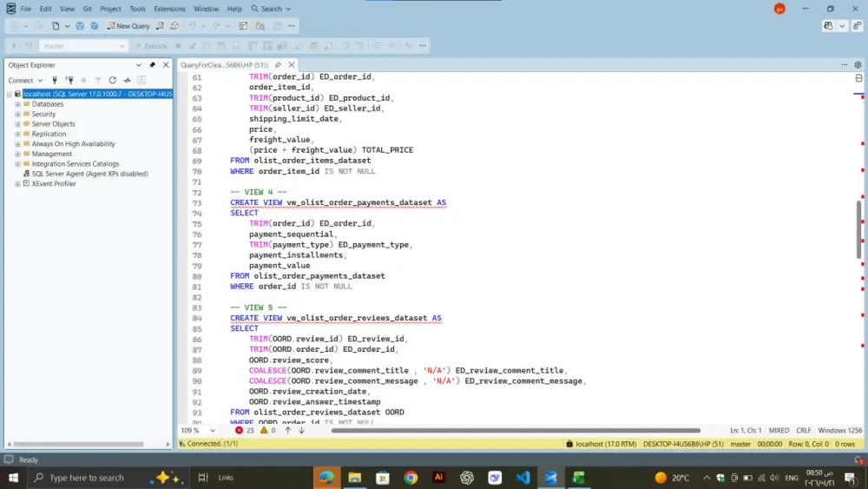Screen dimensions: 868x489
Task: Open the Git menu
Action: coord(87,9)
